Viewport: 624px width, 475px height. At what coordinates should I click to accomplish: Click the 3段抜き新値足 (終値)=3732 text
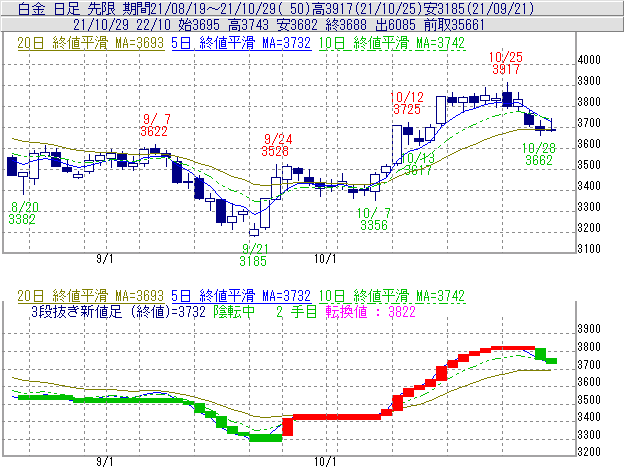pyautogui.click(x=118, y=311)
